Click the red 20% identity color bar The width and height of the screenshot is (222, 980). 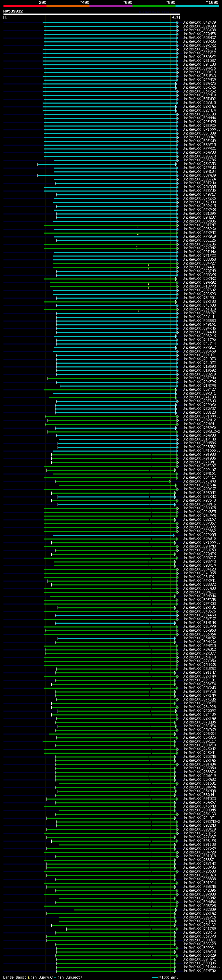(25, 6)
